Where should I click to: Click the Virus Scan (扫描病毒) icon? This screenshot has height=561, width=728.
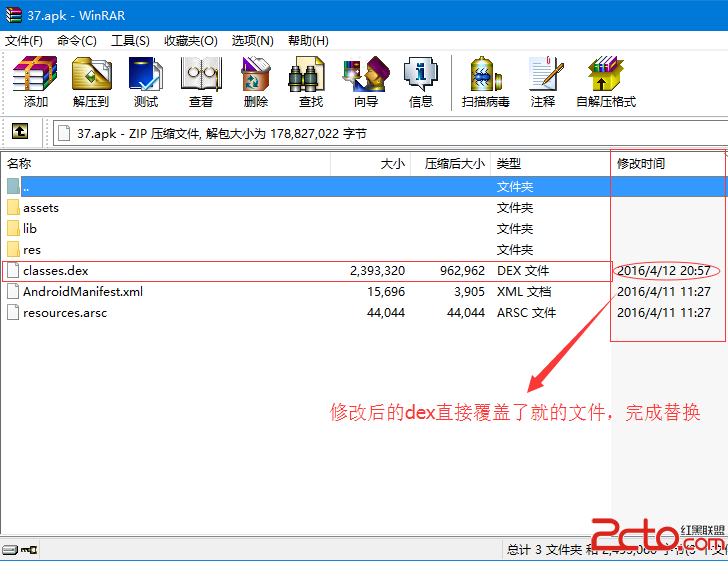tap(486, 74)
